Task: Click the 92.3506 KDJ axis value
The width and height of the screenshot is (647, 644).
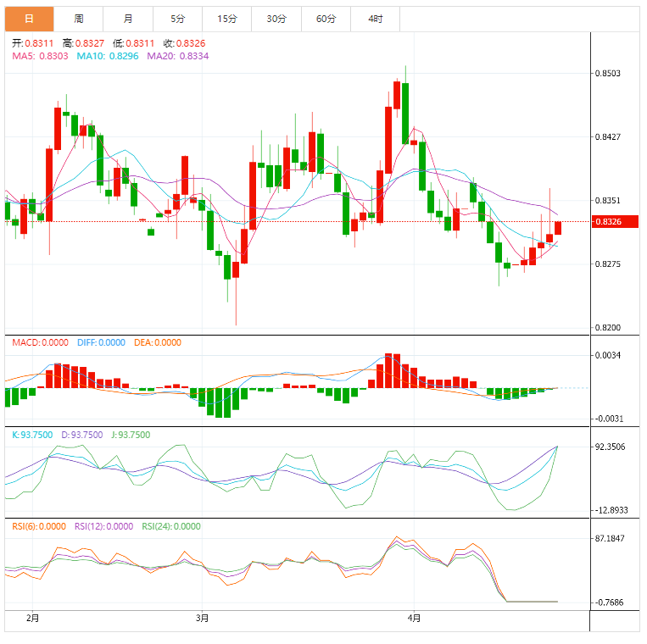Action: [610, 447]
